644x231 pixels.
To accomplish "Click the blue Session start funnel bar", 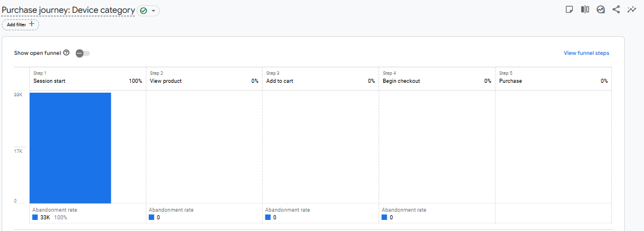I will [70, 148].
